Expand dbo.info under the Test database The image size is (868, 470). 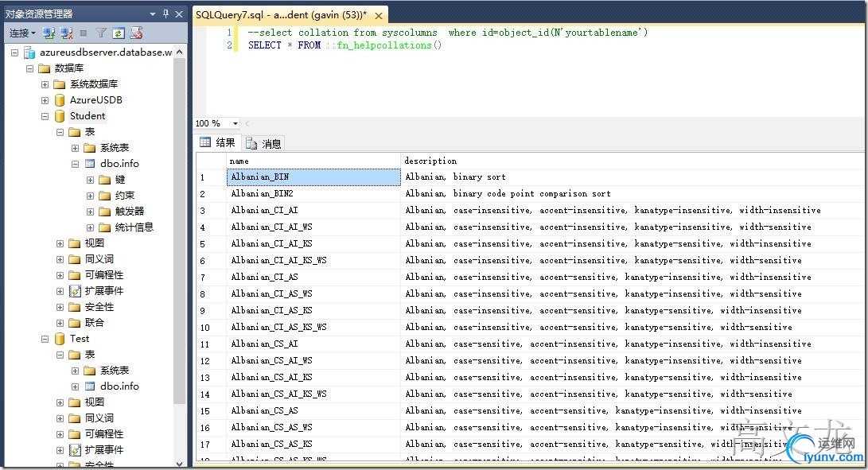[75, 386]
